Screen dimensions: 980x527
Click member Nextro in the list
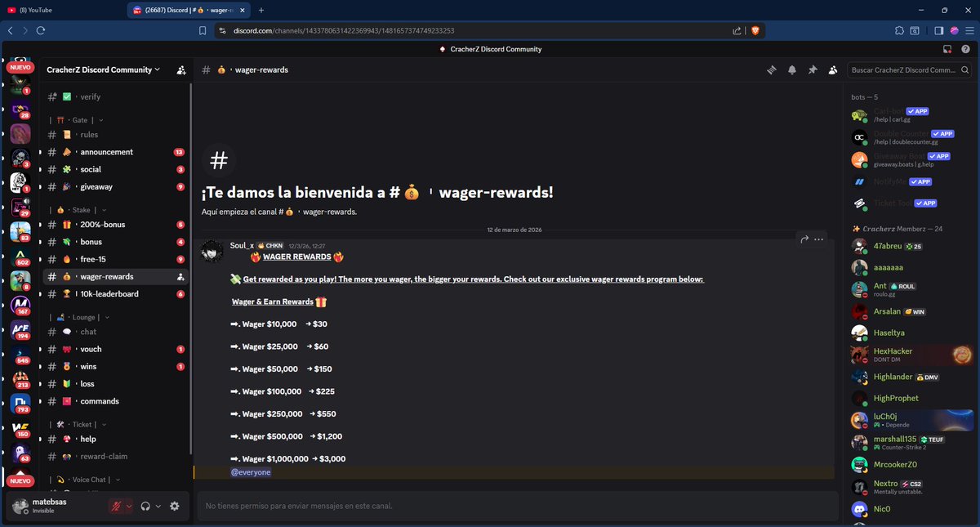pos(910,487)
